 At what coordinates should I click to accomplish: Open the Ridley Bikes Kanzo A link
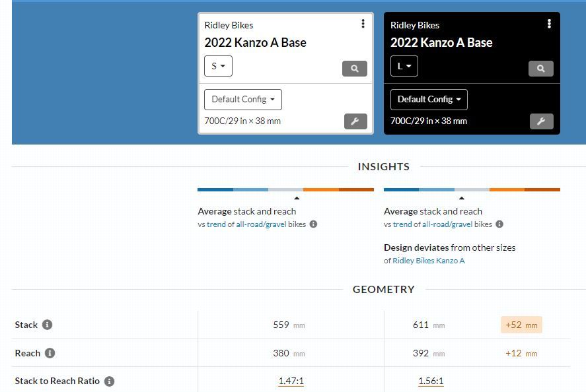click(428, 261)
